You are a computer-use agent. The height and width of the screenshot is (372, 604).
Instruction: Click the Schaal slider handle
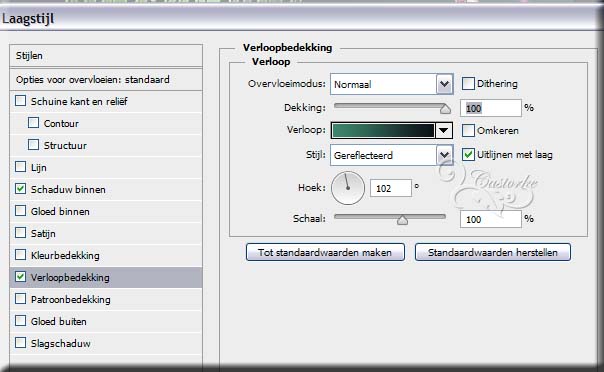coord(403,220)
